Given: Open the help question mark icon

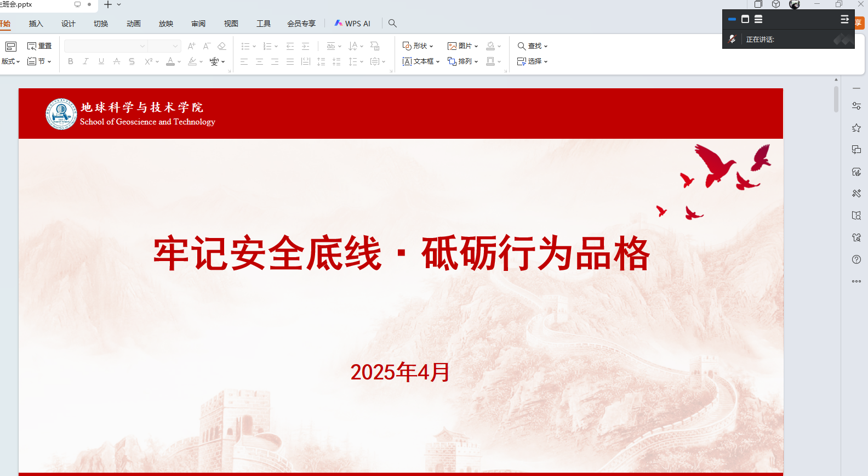Looking at the screenshot, I should [x=856, y=259].
